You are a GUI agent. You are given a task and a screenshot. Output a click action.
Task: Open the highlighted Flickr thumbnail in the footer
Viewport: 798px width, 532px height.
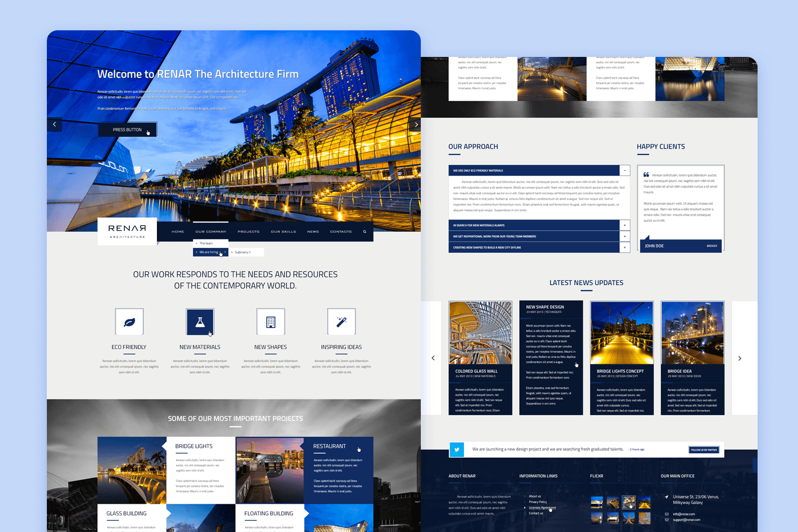629,502
